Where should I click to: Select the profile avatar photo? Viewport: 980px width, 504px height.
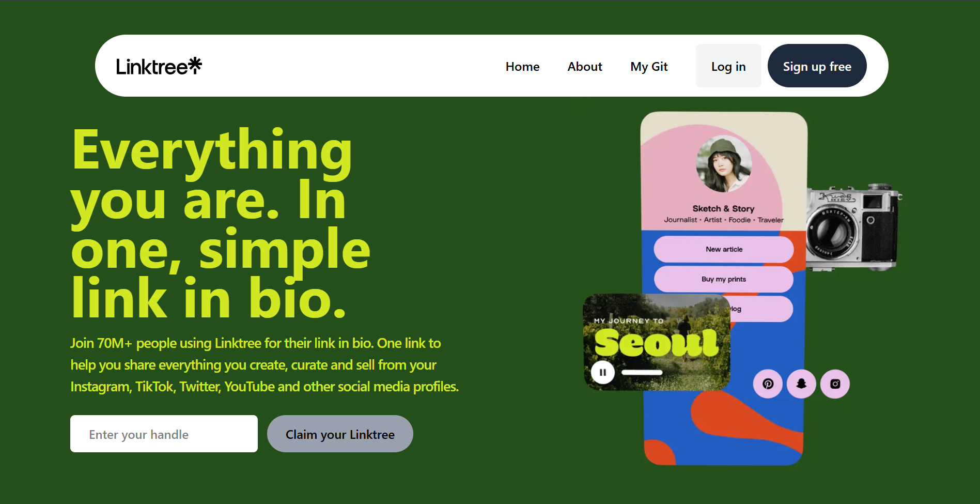(x=724, y=164)
